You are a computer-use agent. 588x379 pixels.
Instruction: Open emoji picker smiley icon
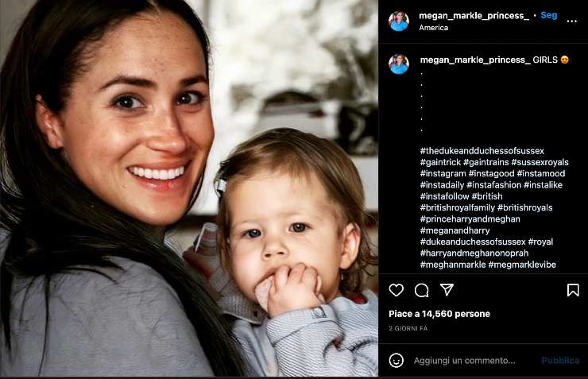396,360
